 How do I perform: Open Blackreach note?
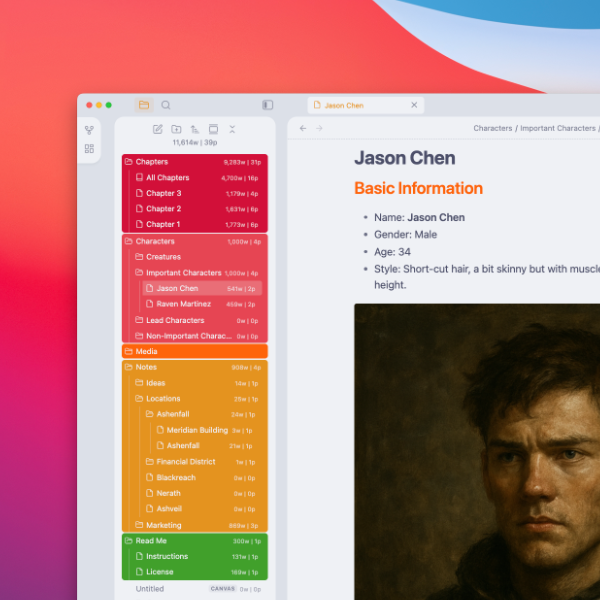coord(202,478)
